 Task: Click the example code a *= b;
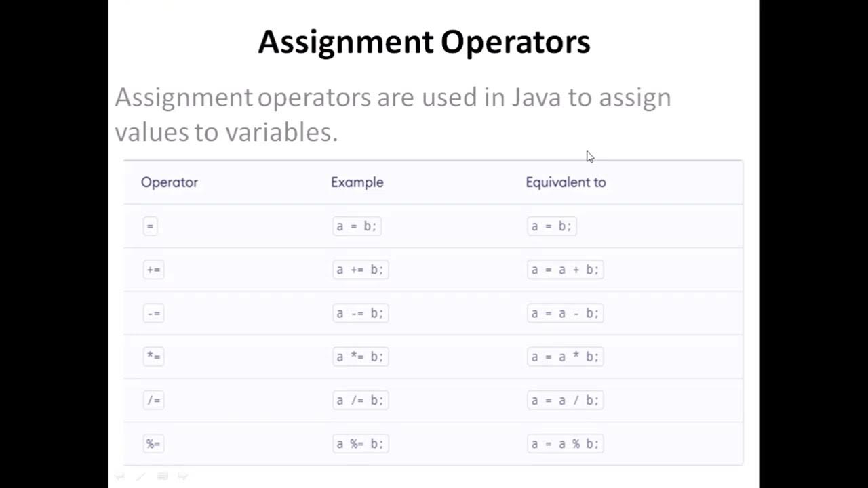point(360,357)
